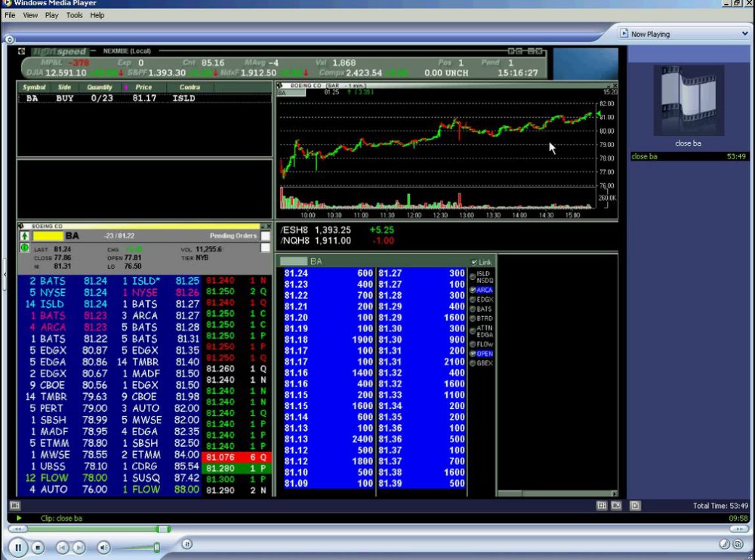Click the 81.31 ask with 2100 shares
Viewport: 755px width, 560px height.
[421, 362]
